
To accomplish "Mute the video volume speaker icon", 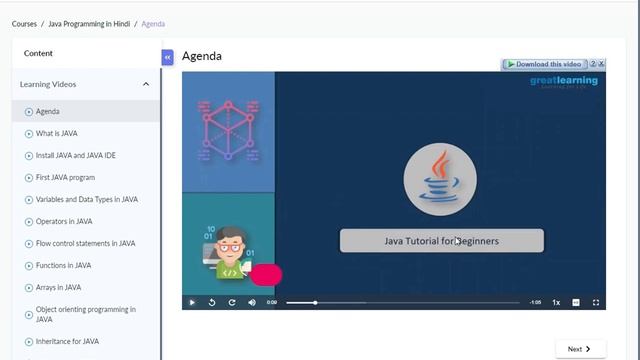I will click(252, 302).
